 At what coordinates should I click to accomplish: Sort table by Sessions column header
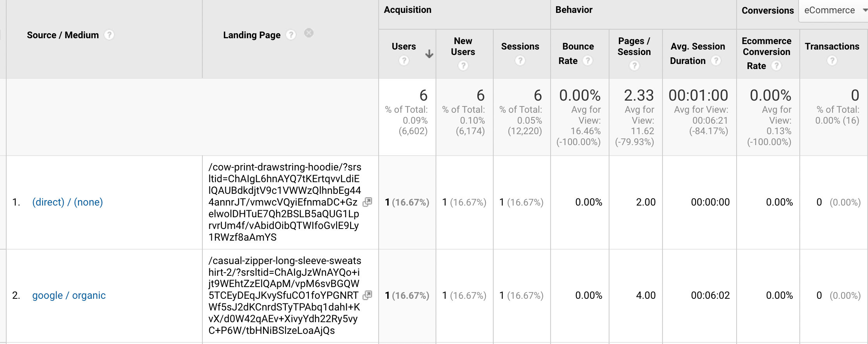coord(520,46)
